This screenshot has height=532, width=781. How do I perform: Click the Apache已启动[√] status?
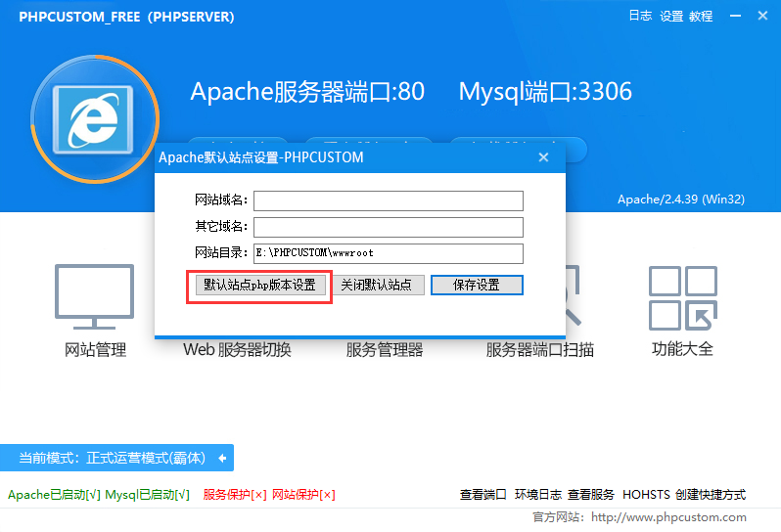coord(54,495)
